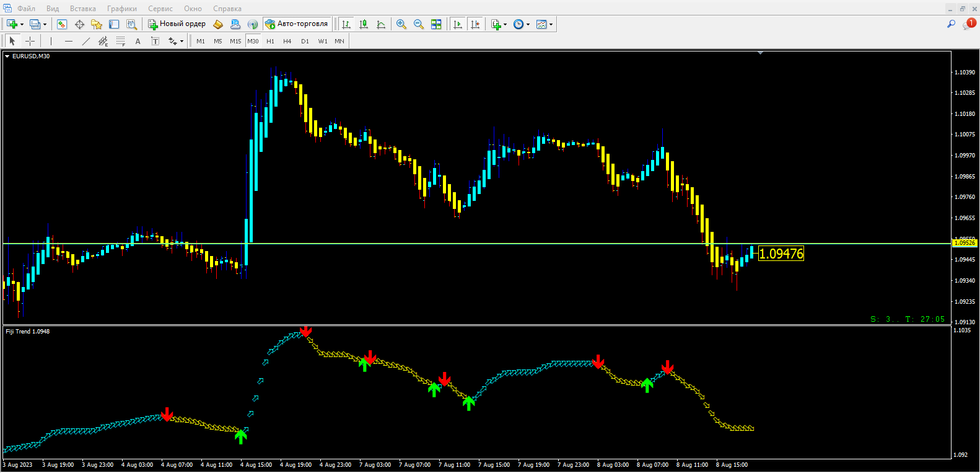This screenshot has height=473, width=980.
Task: Switch chart to line chart mode
Action: coord(381,24)
